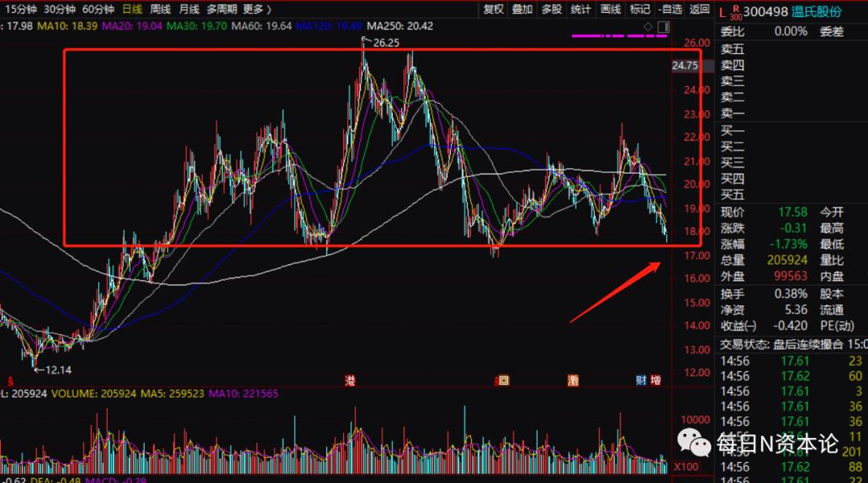Open the 统计 statistics tool

pos(581,10)
